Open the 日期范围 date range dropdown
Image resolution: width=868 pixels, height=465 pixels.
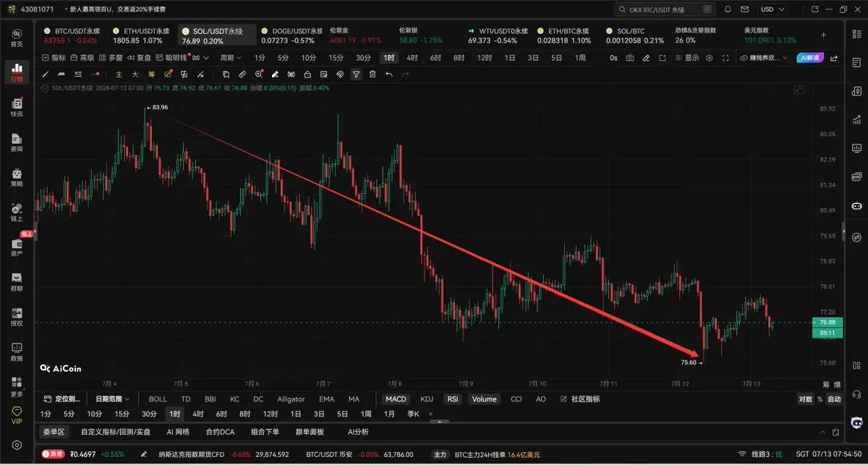pos(113,398)
